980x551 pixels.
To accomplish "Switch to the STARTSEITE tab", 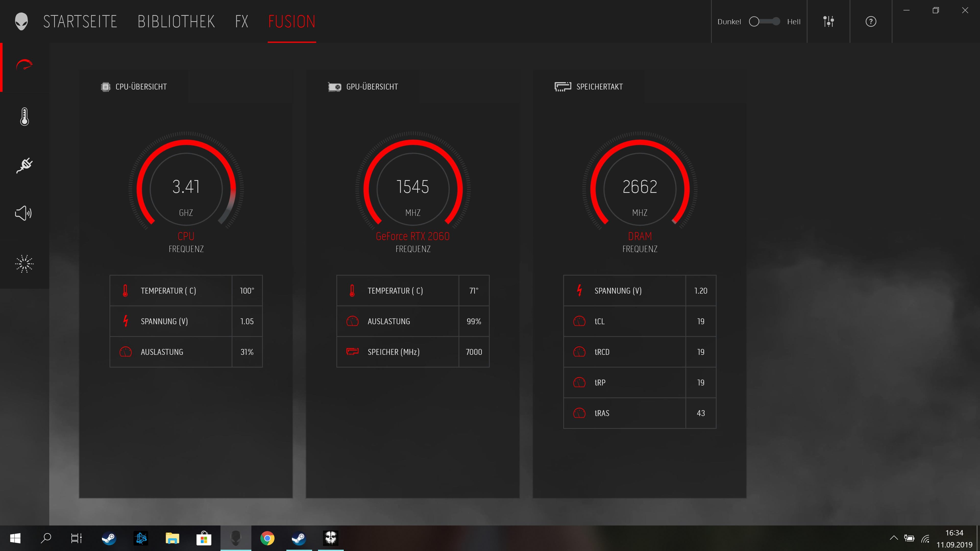I will coord(80,22).
